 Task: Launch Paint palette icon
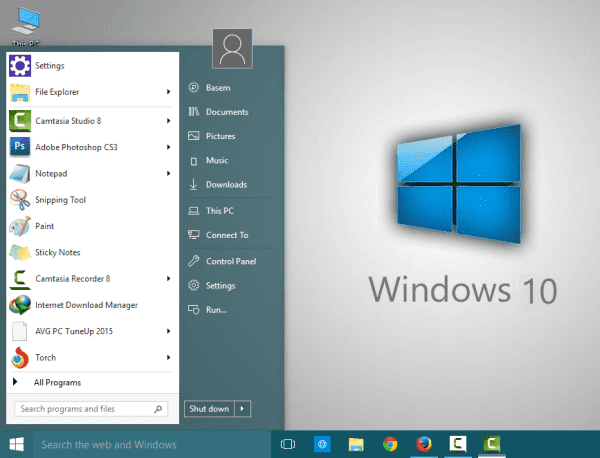click(20, 226)
